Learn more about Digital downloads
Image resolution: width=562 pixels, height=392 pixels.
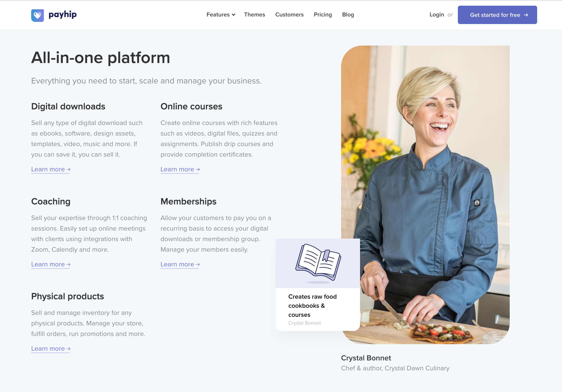coord(51,169)
